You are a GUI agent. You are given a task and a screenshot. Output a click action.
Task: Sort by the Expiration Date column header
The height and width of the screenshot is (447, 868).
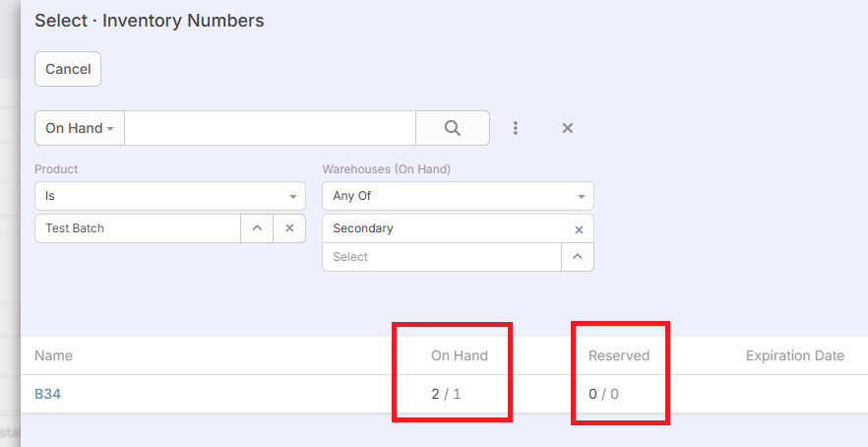[x=794, y=355]
